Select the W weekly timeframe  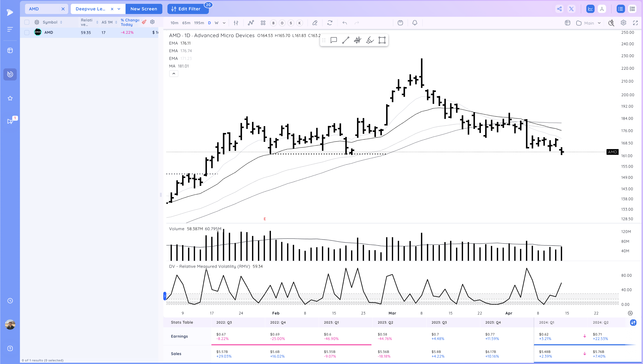click(x=217, y=23)
